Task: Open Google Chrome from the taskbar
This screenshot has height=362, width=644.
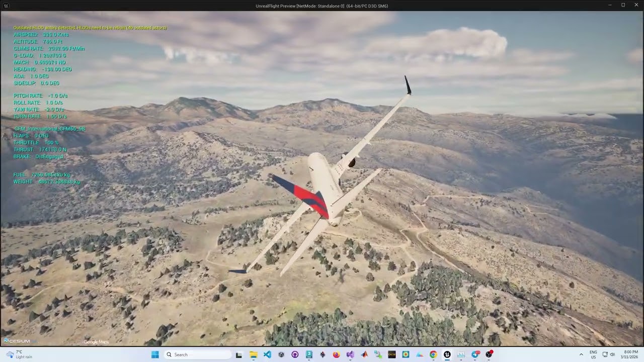Action: coord(433,354)
